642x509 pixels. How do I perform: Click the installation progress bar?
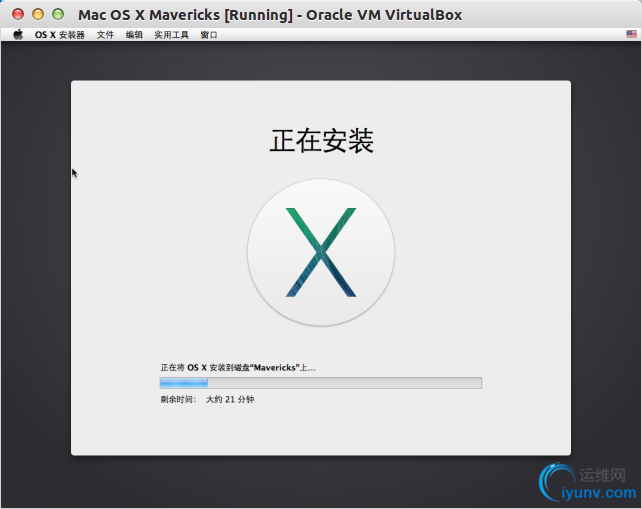(x=321, y=383)
